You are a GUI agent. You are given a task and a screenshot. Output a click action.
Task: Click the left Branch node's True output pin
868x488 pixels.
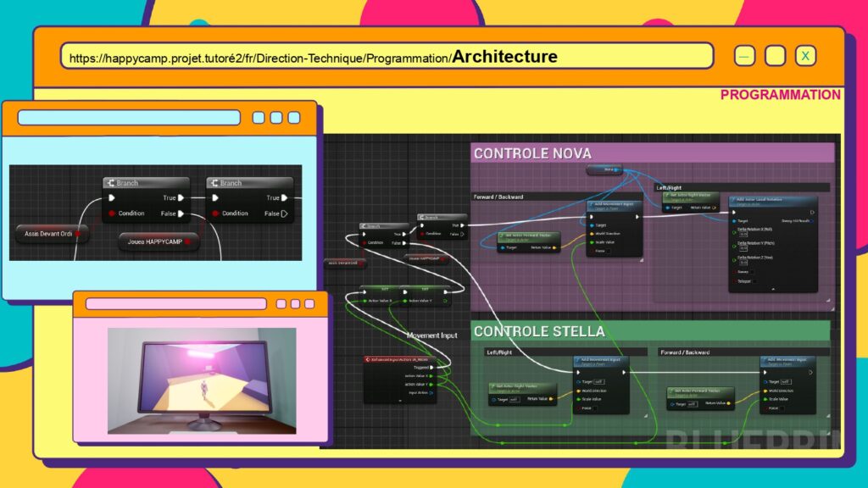[181, 197]
